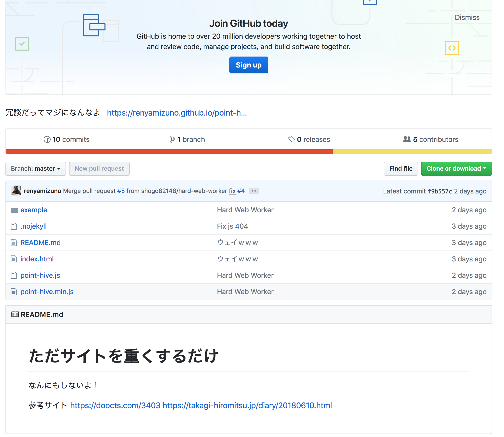Click renyamizuno's avatar thumbnail

point(16,191)
